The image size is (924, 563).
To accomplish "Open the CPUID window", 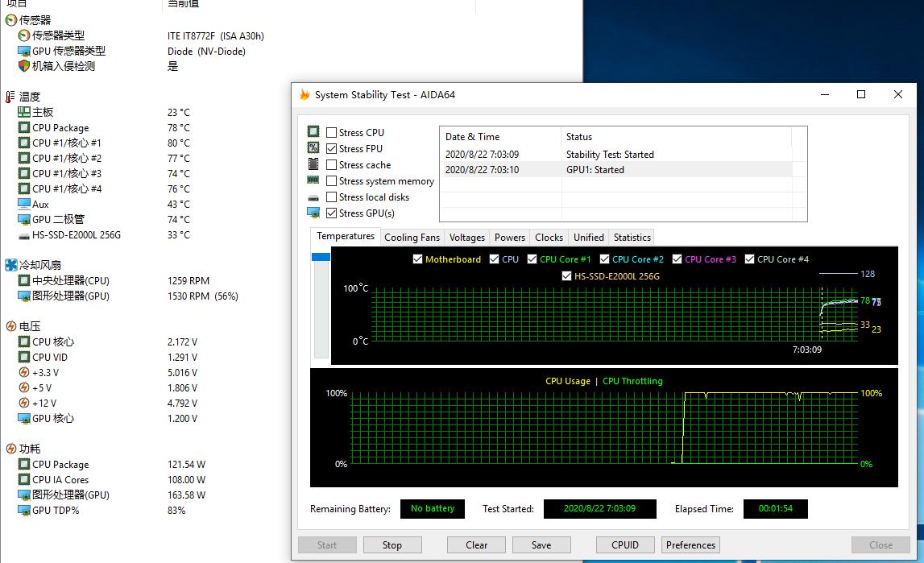I will click(x=624, y=544).
